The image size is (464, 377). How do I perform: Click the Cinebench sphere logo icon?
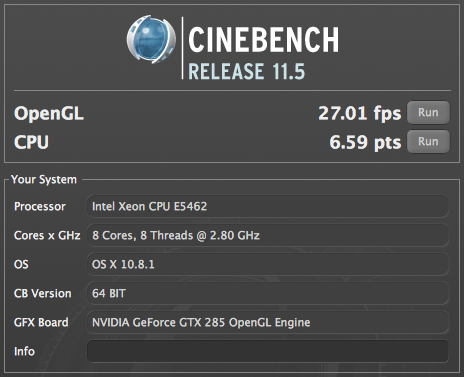click(x=151, y=39)
